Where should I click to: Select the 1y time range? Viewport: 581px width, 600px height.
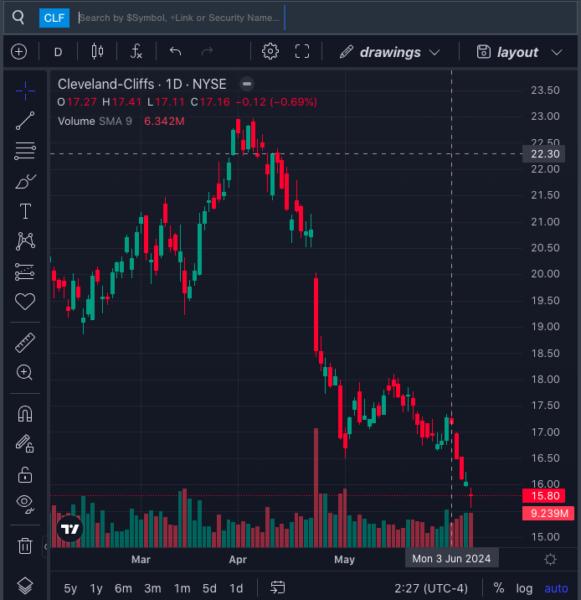[x=96, y=588]
